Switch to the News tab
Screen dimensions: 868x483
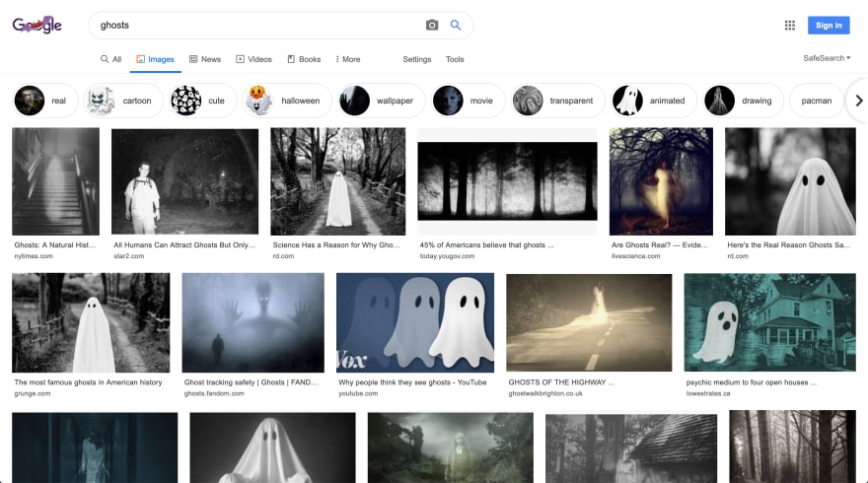tap(205, 59)
